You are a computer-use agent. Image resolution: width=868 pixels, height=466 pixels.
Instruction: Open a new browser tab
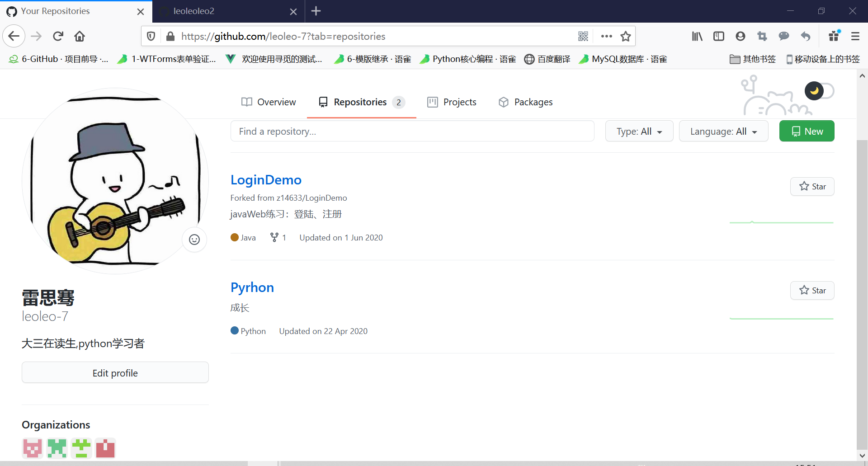pos(316,11)
